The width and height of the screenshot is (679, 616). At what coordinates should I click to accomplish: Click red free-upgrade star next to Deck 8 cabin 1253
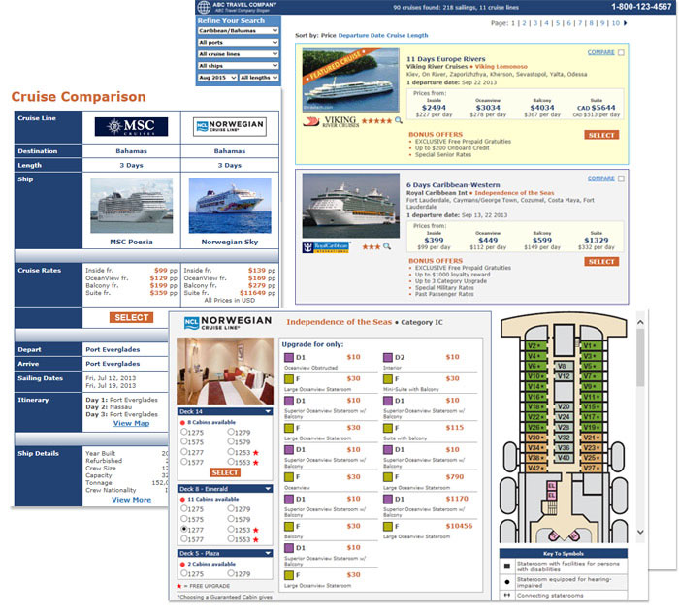(255, 530)
